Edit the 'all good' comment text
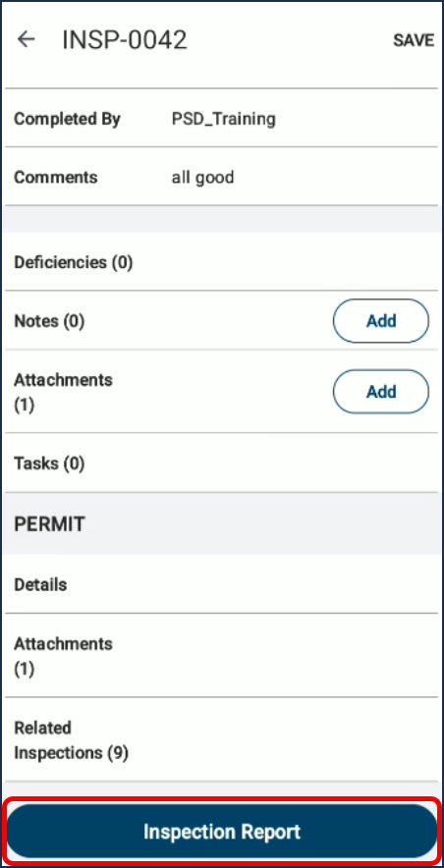 tap(202, 178)
